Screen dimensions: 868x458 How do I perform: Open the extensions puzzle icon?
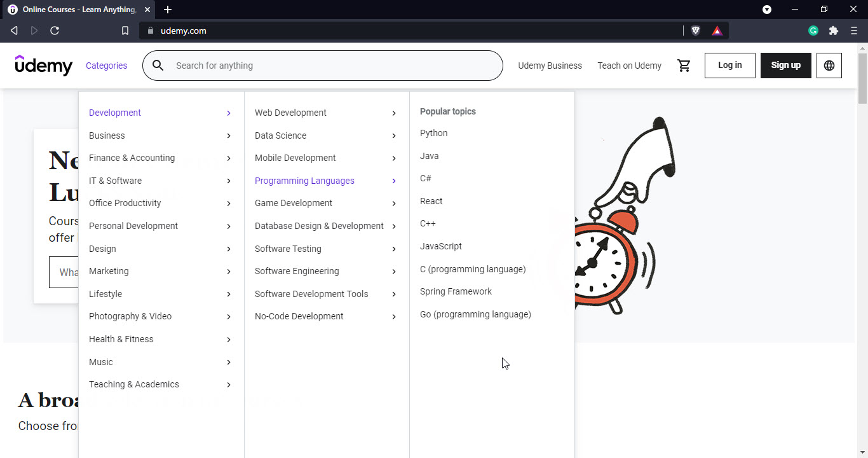[x=834, y=31]
